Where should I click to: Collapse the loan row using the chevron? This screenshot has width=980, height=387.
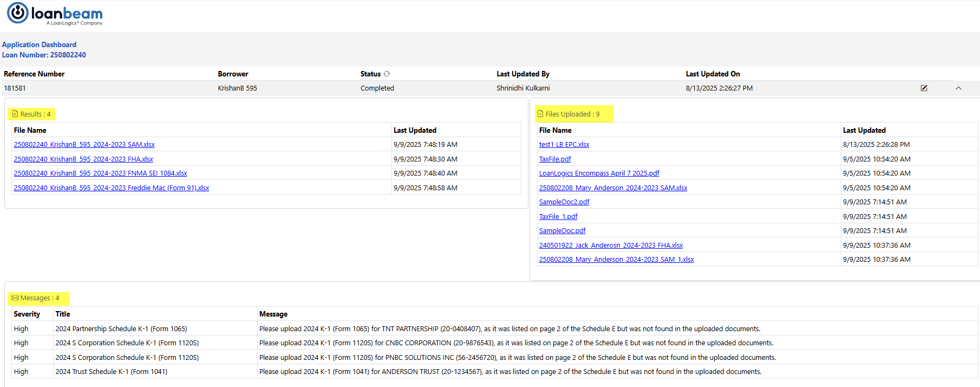click(x=958, y=88)
